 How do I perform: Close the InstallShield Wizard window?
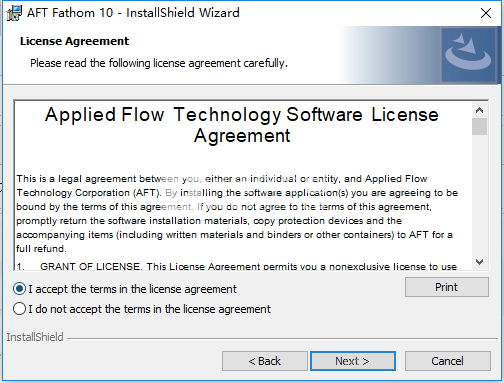coord(486,13)
